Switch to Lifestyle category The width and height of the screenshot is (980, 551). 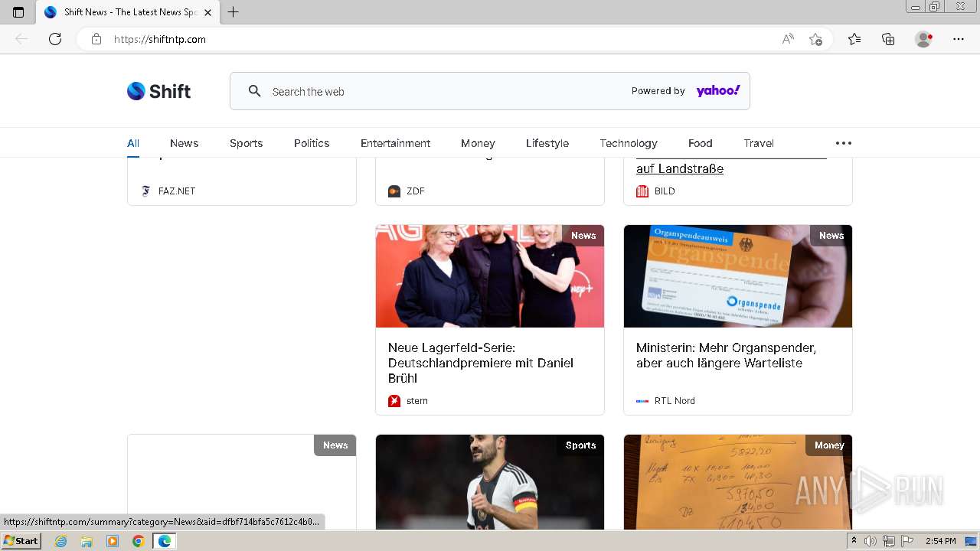(x=547, y=143)
